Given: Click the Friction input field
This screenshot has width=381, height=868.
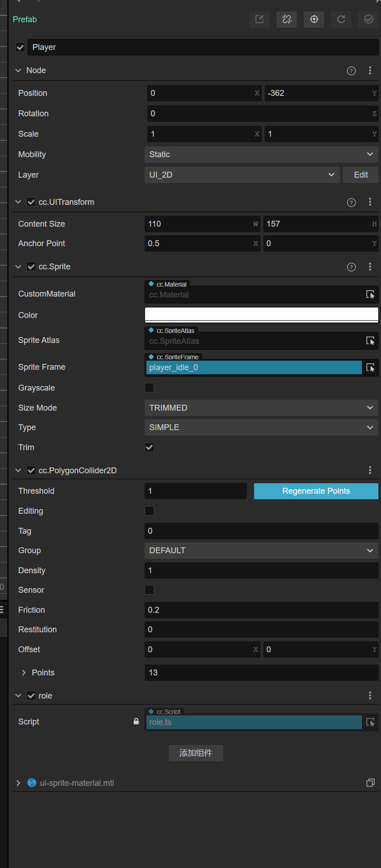Looking at the screenshot, I should click(x=261, y=610).
